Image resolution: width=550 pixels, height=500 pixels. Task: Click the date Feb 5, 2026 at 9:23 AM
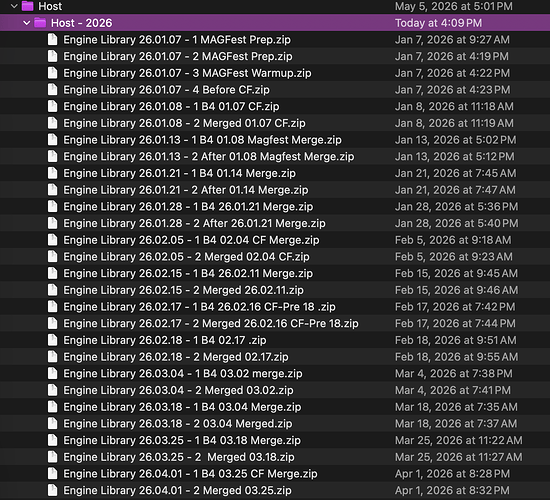454,256
